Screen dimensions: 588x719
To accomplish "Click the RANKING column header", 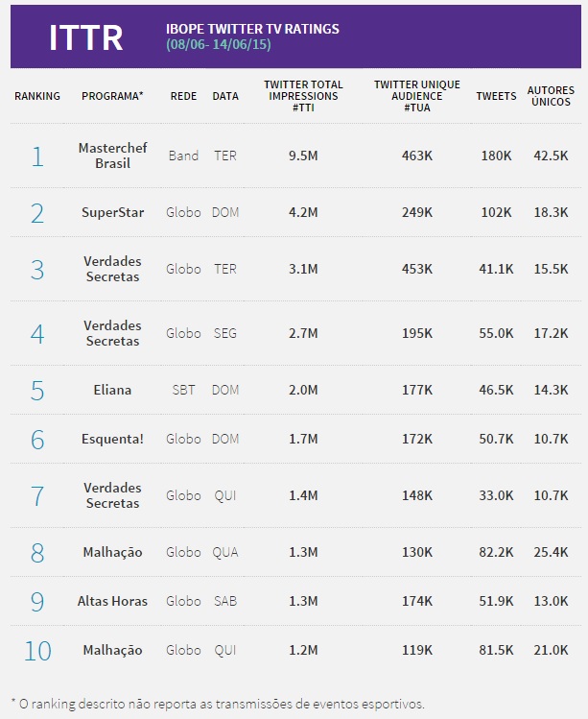I will pyautogui.click(x=37, y=96).
